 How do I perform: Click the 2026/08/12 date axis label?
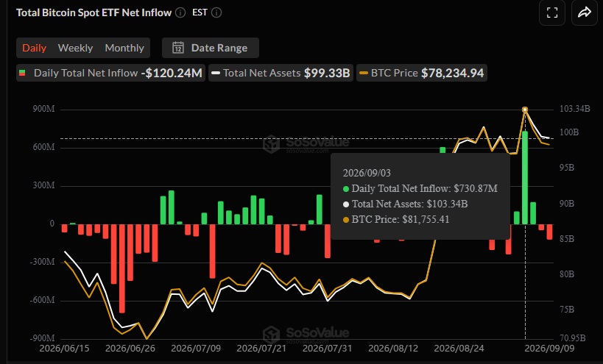tap(393, 349)
